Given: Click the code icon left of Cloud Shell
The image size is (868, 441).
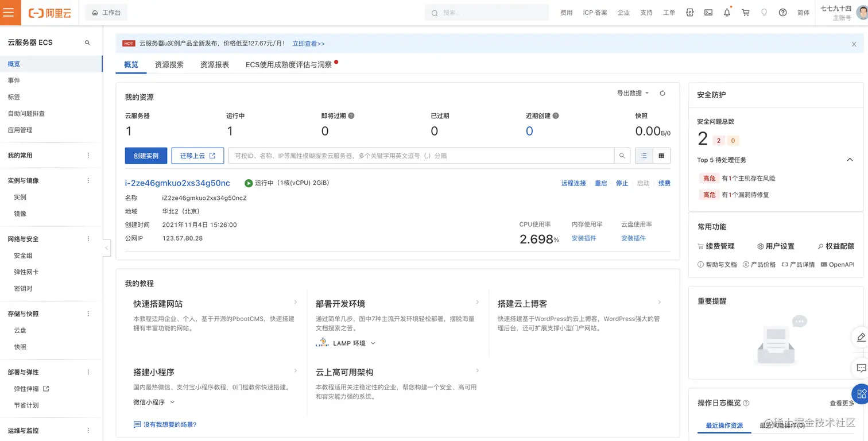Looking at the screenshot, I should (690, 13).
